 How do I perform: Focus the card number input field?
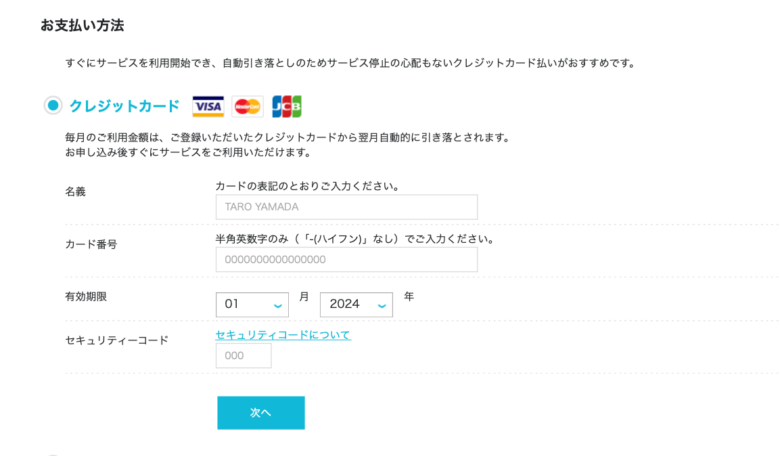347,260
